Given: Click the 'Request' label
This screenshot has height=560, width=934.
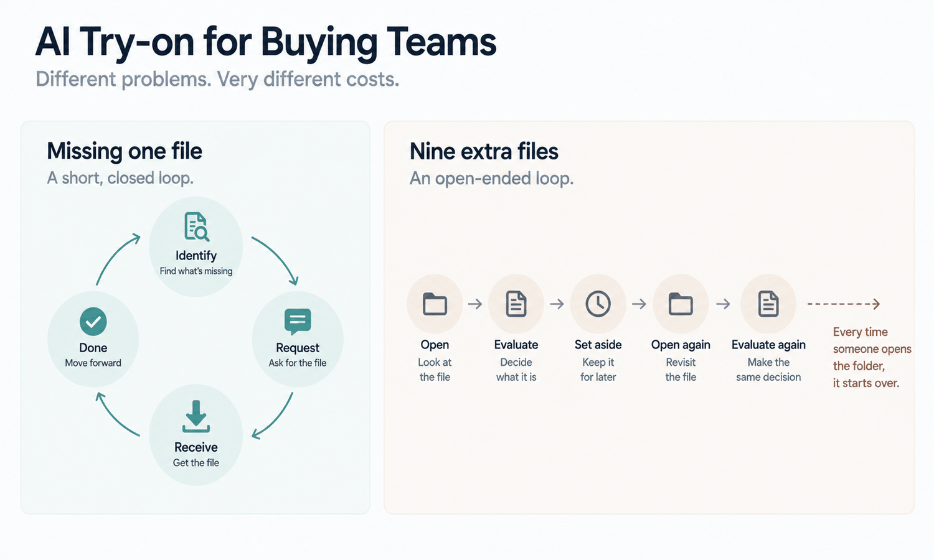Looking at the screenshot, I should [298, 348].
